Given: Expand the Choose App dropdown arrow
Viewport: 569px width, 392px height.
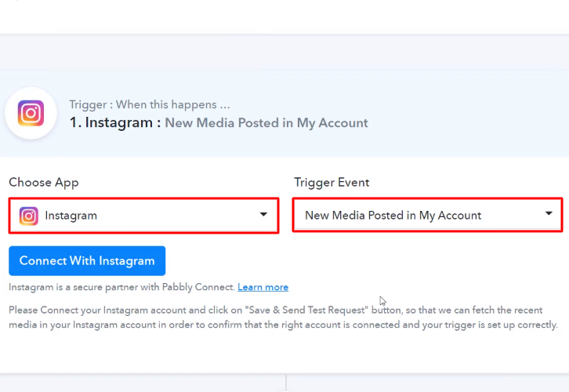Looking at the screenshot, I should point(263,214).
